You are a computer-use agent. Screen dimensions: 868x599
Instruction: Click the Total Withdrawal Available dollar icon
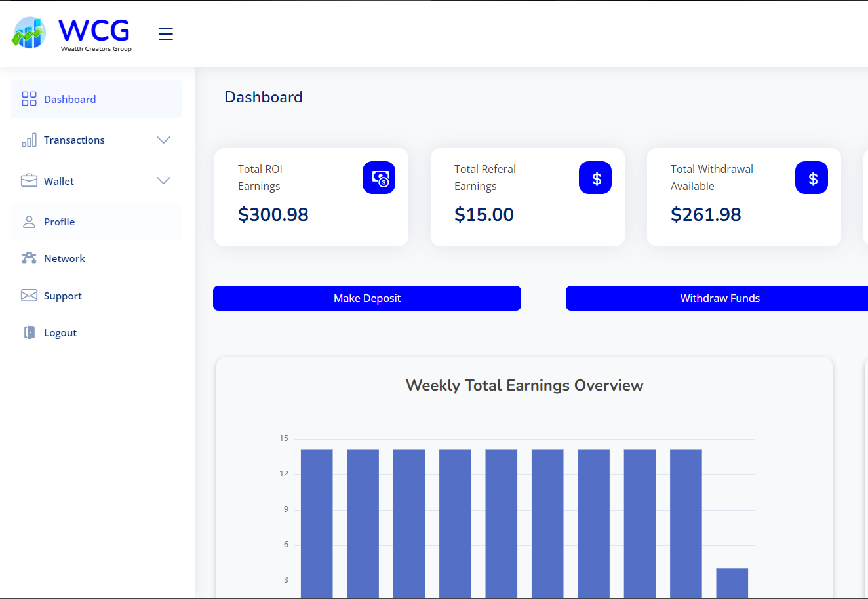(x=812, y=178)
